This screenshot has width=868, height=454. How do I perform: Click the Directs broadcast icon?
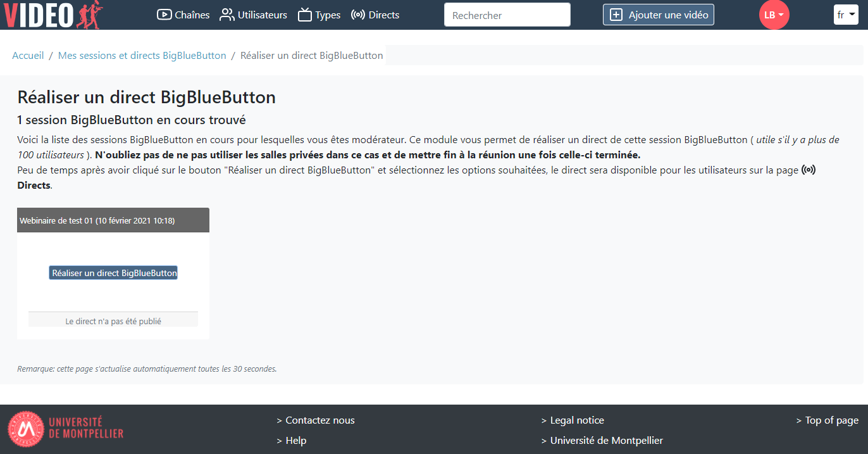(x=358, y=15)
